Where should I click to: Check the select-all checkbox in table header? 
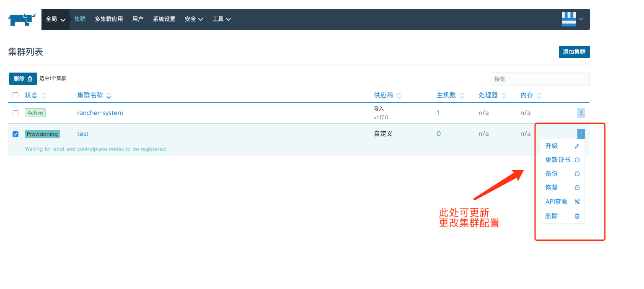click(x=16, y=95)
